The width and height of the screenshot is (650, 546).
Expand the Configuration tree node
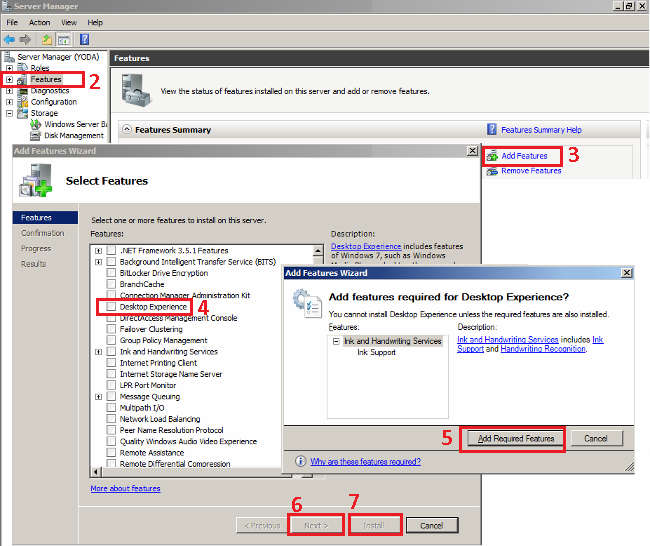tap(10, 102)
